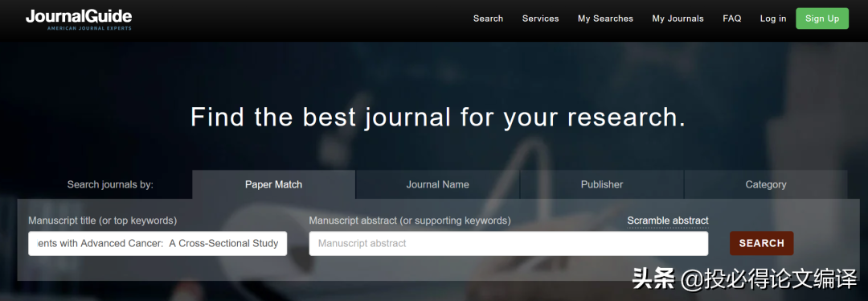Open the Services menu item

[x=540, y=19]
